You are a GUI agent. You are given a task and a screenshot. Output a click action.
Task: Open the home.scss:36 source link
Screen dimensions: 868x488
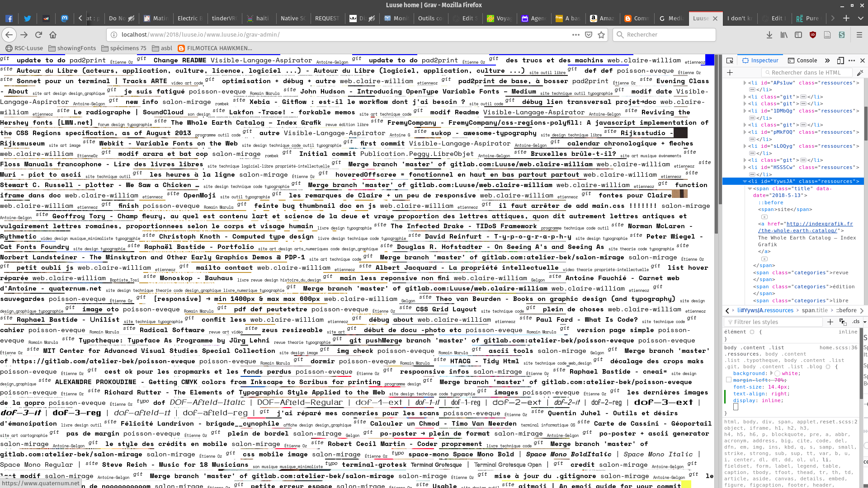(x=838, y=347)
